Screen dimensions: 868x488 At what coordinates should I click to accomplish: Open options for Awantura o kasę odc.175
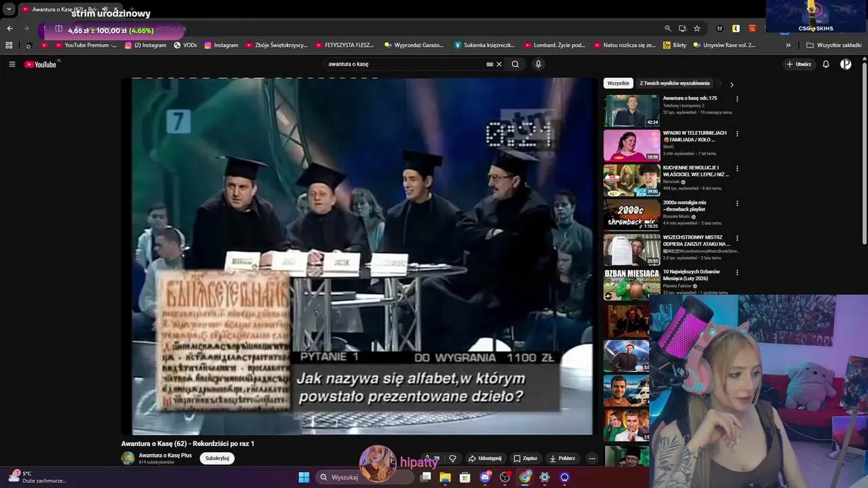737,99
